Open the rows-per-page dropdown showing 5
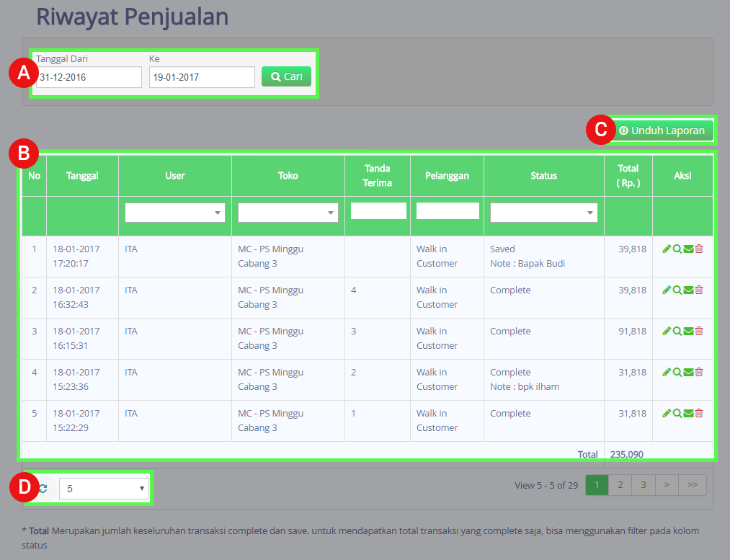Image resolution: width=730 pixels, height=560 pixels. [104, 489]
